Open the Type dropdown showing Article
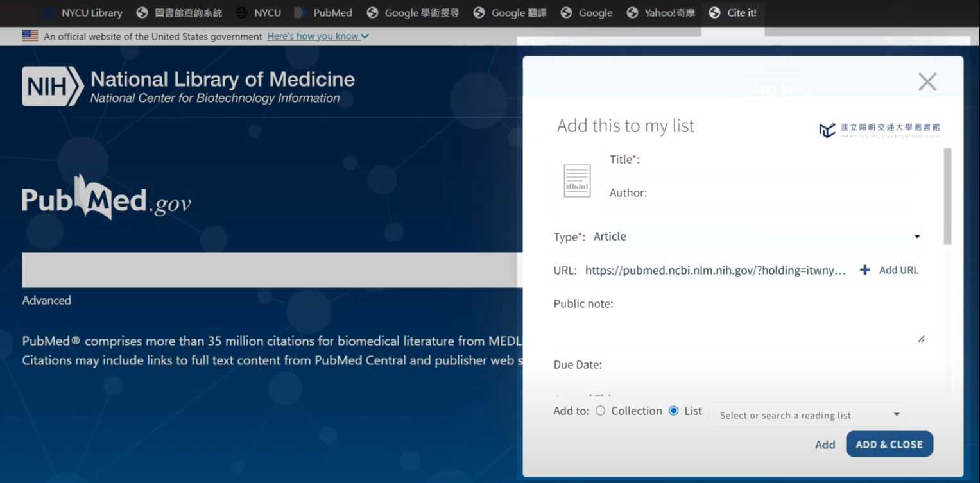980x483 pixels. 757,237
